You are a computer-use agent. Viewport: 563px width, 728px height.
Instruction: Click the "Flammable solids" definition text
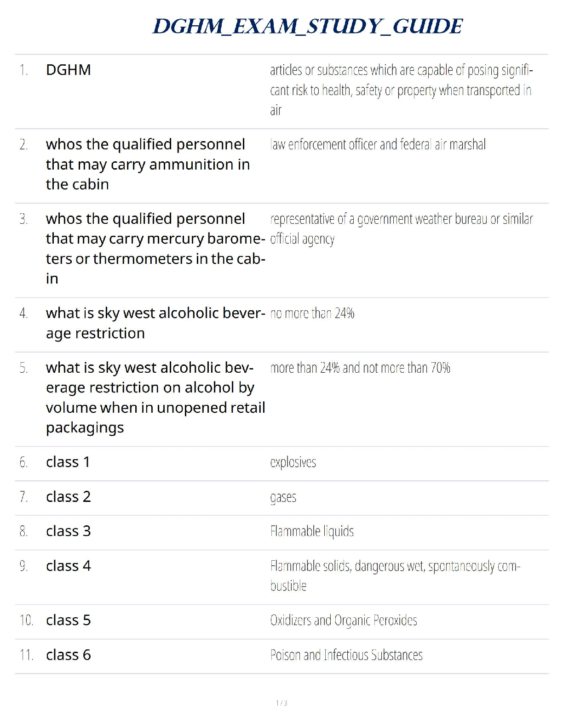[395, 575]
